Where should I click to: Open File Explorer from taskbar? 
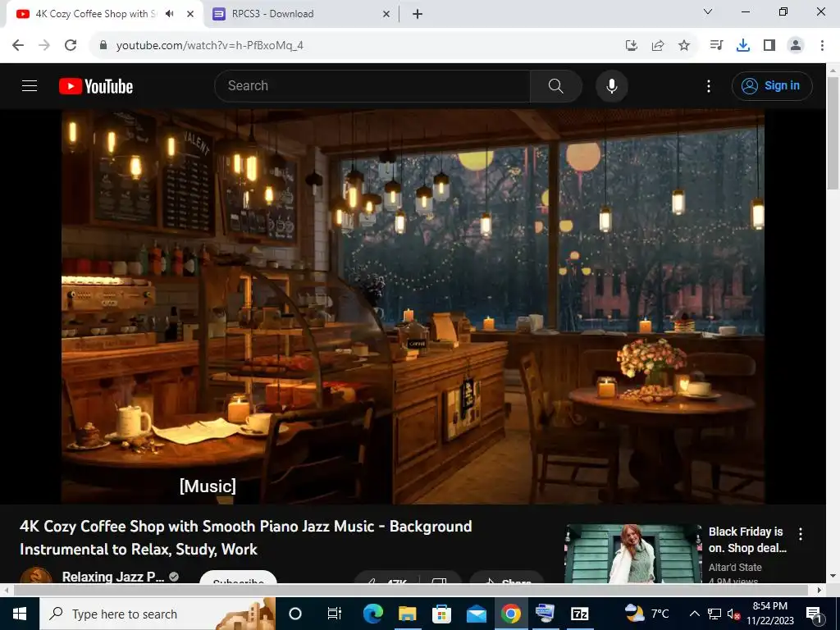(x=407, y=614)
